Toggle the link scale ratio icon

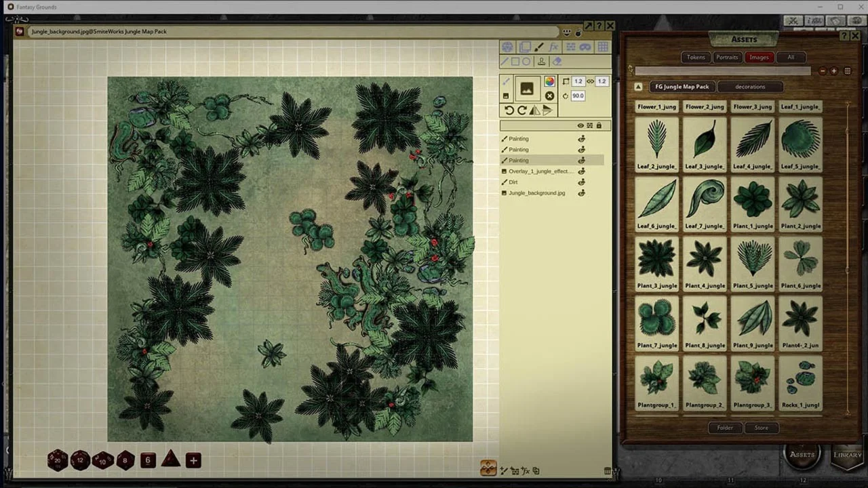tap(590, 81)
